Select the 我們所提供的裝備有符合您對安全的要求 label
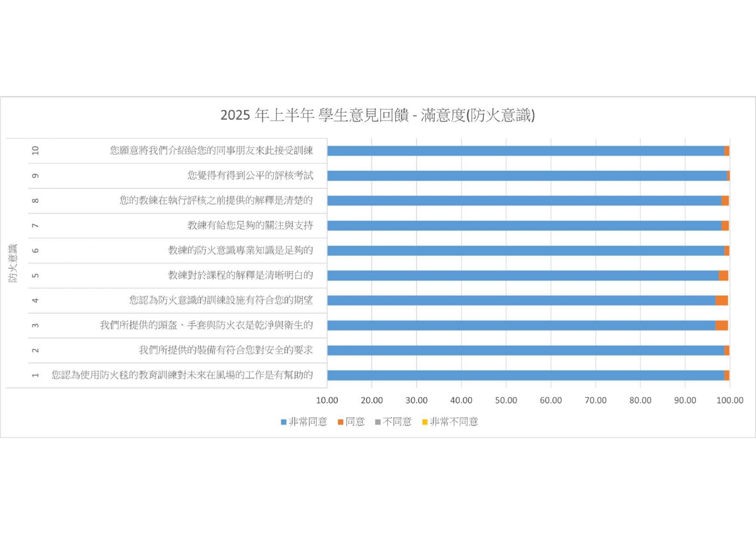 [x=226, y=350]
